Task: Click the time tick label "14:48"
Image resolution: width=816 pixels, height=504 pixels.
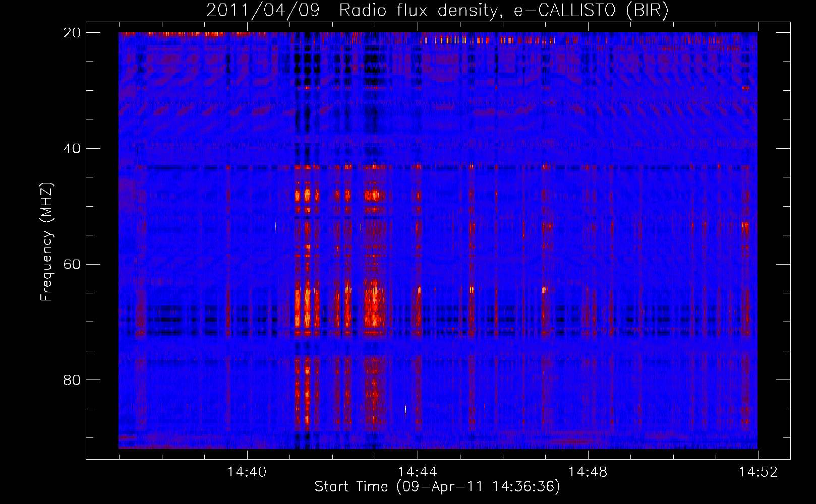Action: 588,472
